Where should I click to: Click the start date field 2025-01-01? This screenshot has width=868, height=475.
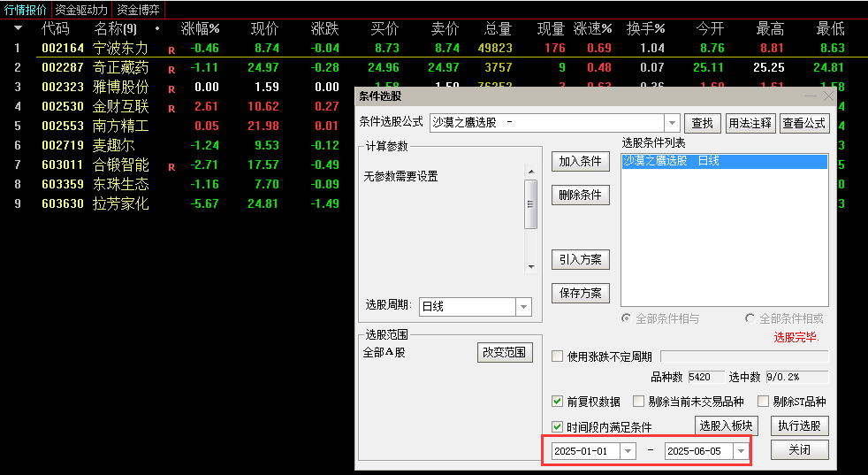pyautogui.click(x=586, y=451)
